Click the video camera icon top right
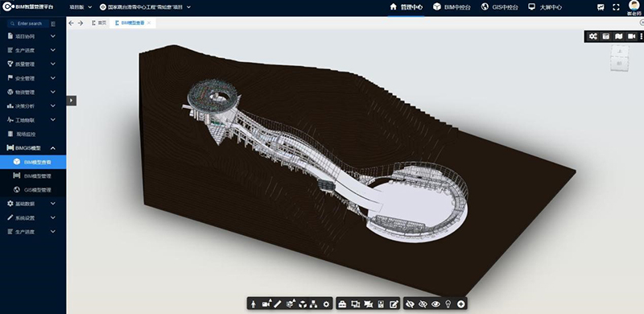644x314 pixels. click(632, 36)
